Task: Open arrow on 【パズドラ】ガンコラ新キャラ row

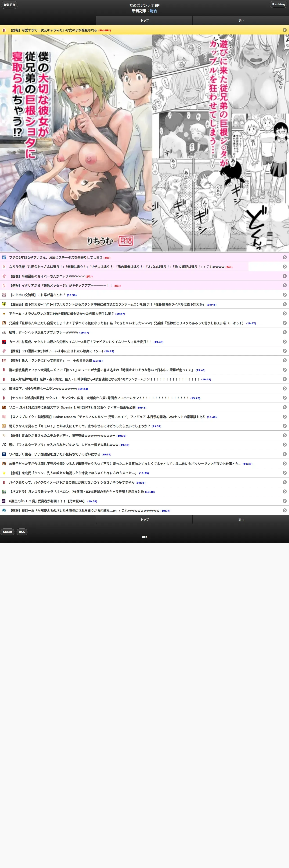Action: tap(285, 492)
